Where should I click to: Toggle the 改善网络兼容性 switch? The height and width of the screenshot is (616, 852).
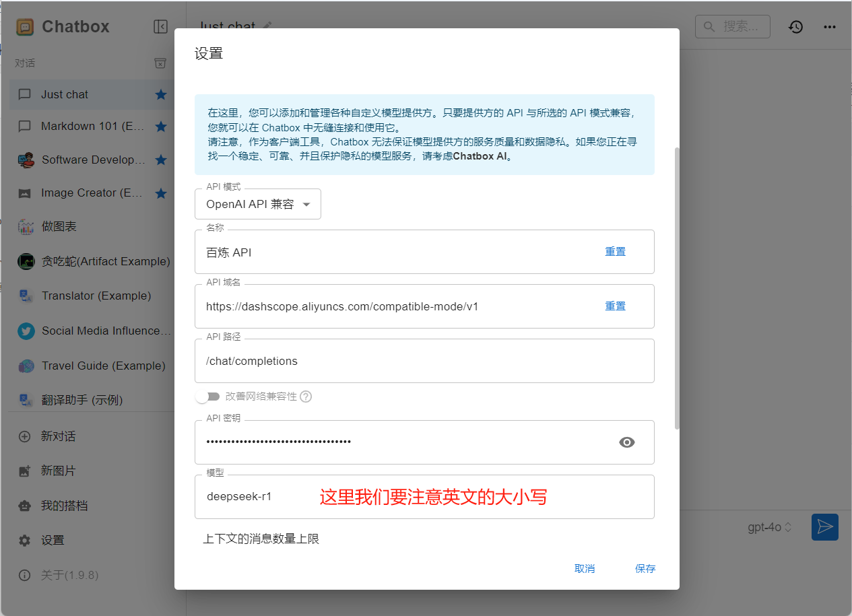pyautogui.click(x=207, y=397)
